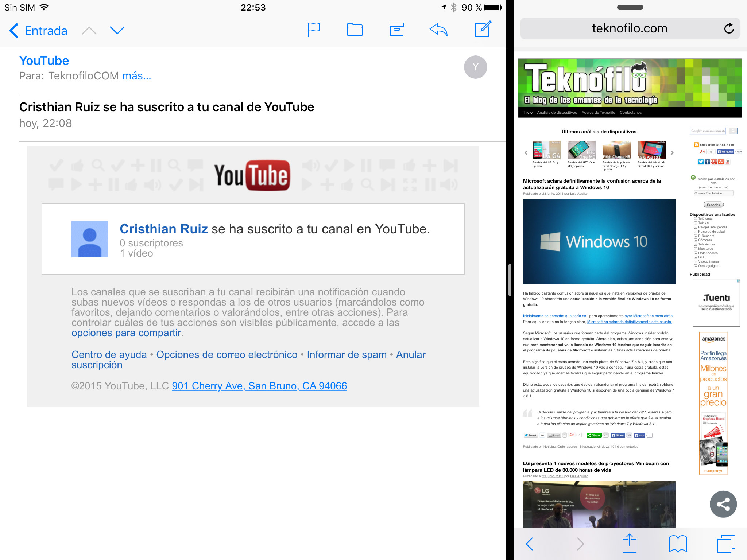Expand recipients with más… link
This screenshot has width=747, height=560.
[136, 76]
